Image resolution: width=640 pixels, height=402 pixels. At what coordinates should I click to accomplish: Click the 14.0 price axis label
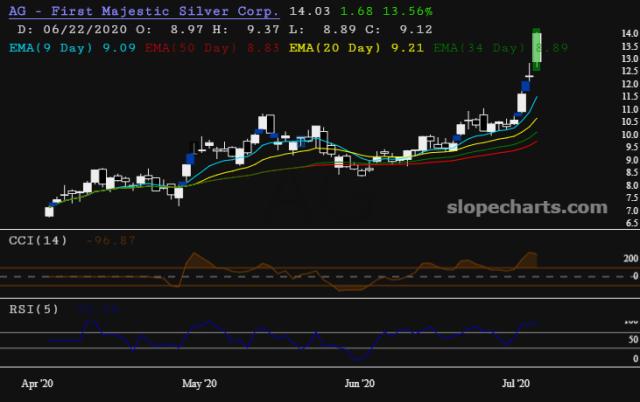point(630,33)
